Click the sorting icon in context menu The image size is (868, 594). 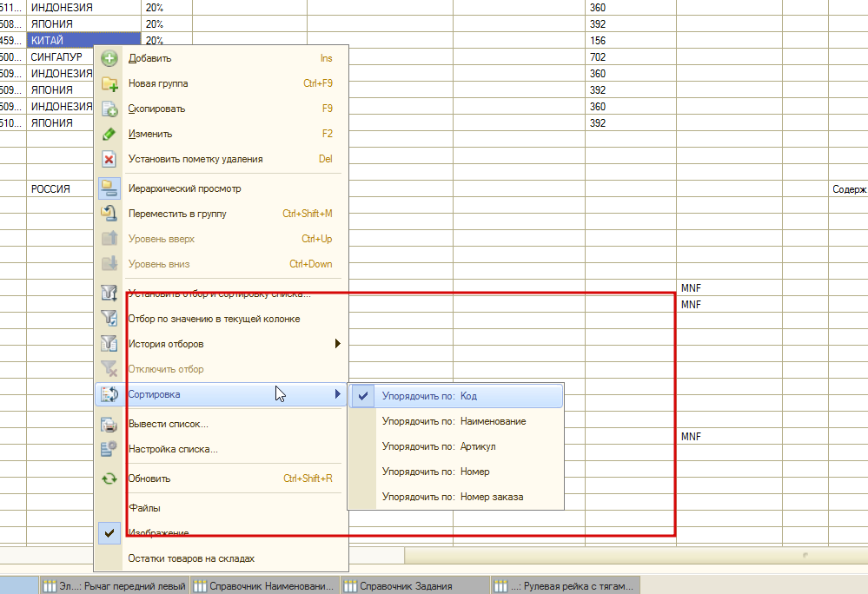point(109,394)
